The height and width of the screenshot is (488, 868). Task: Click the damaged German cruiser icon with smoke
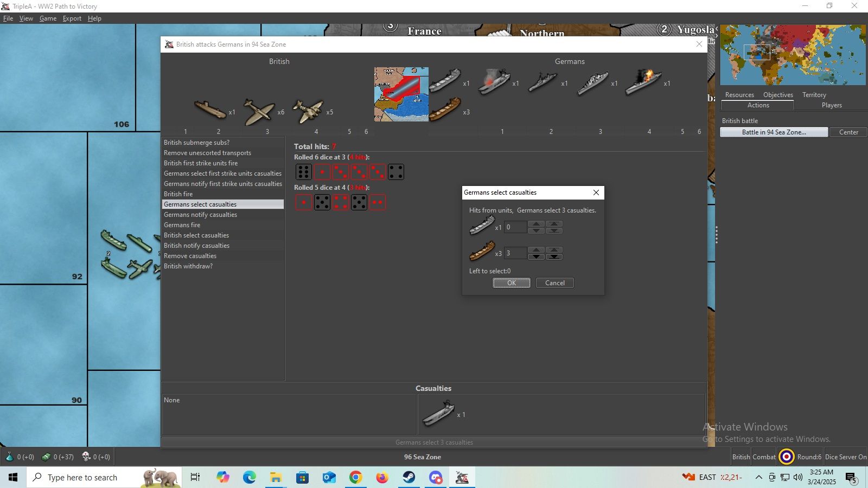pos(494,82)
